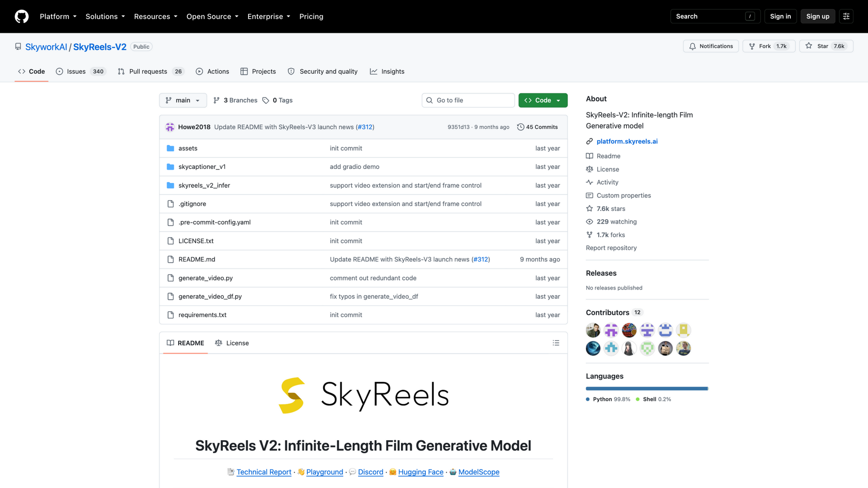The image size is (868, 488).
Task: Click the 7.6k stars link
Action: pos(606,208)
